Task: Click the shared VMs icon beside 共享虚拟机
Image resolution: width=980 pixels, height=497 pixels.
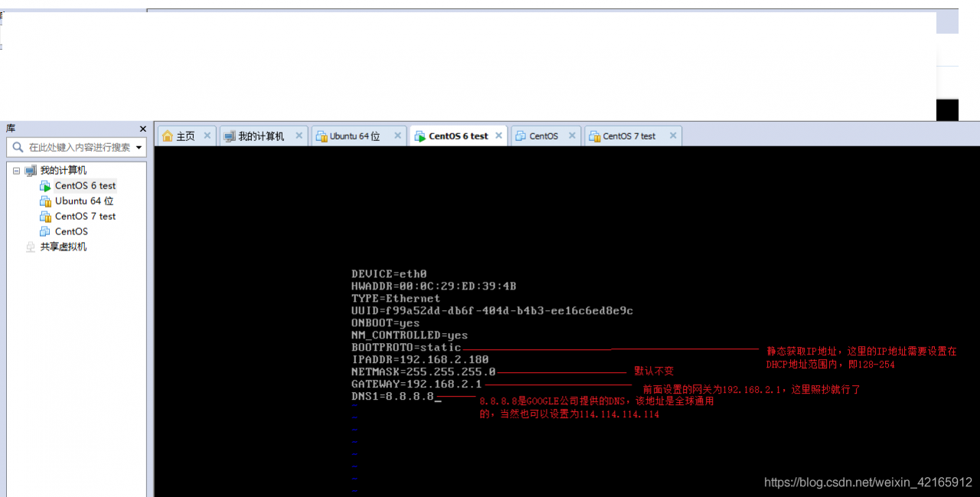Action: coord(31,247)
